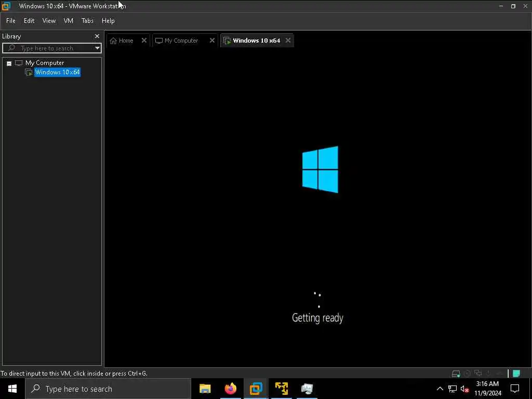Open the Edit menu
Screen dimensions: 532x399
point(29,21)
